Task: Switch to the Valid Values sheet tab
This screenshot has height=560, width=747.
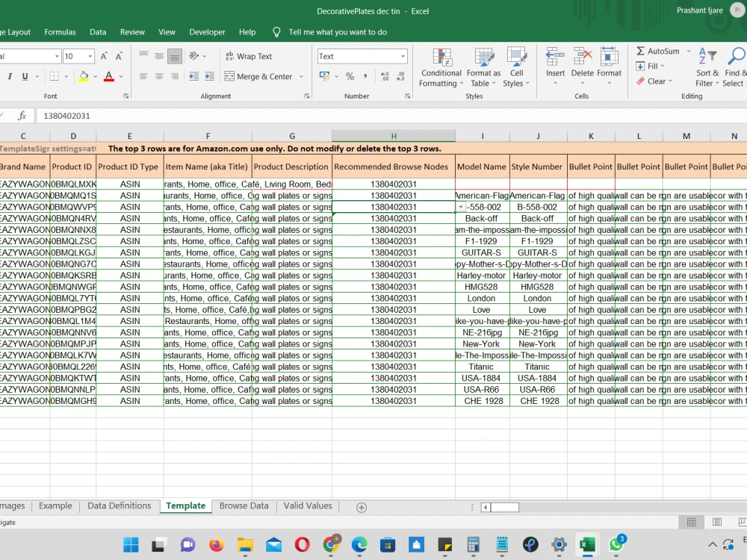Action: (308, 505)
